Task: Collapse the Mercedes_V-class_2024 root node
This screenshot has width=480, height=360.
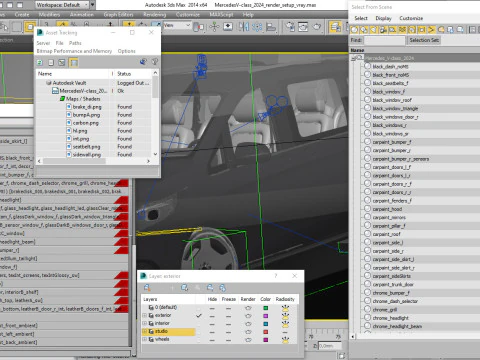Action: pyautogui.click(x=353, y=58)
